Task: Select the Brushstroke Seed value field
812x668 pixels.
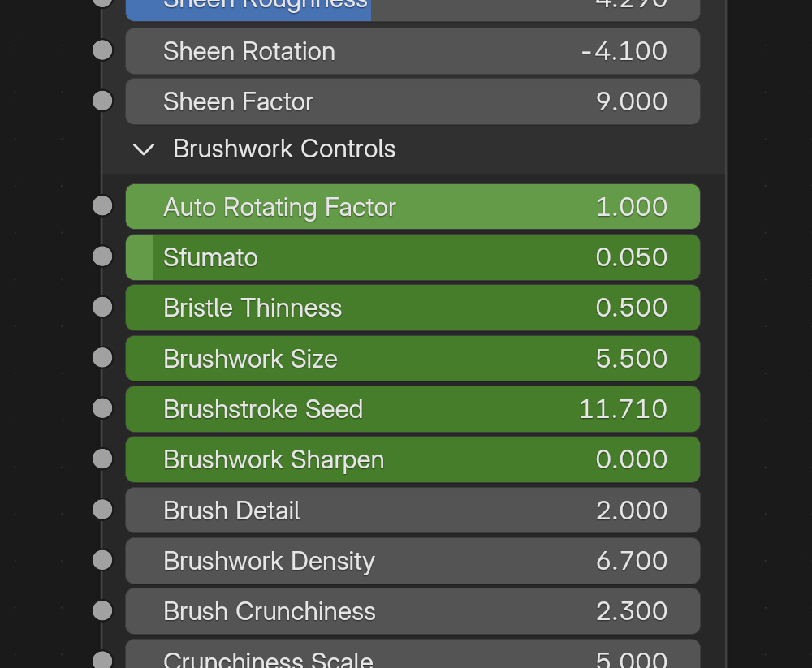Action: pyautogui.click(x=412, y=409)
